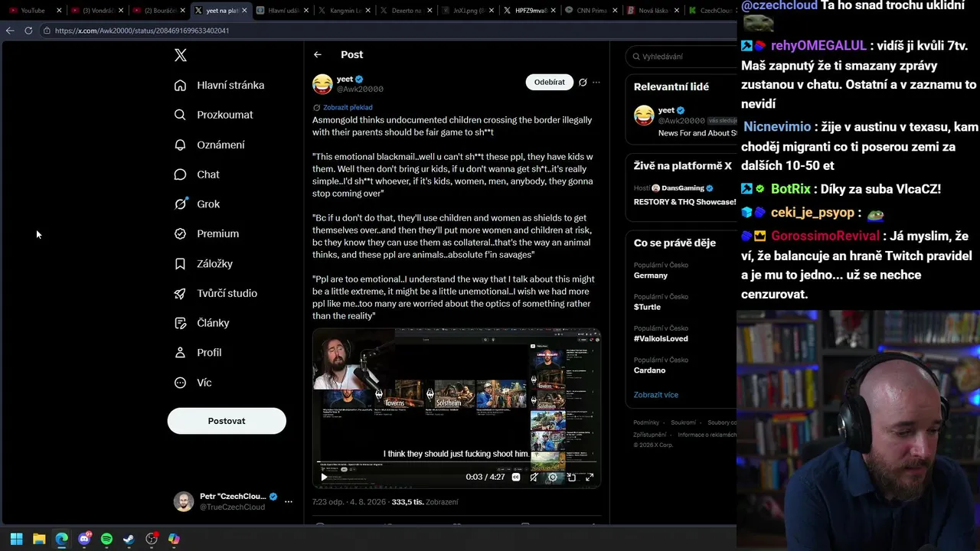This screenshot has width=980, height=551.
Task: Unmute the video sound
Action: point(534,477)
